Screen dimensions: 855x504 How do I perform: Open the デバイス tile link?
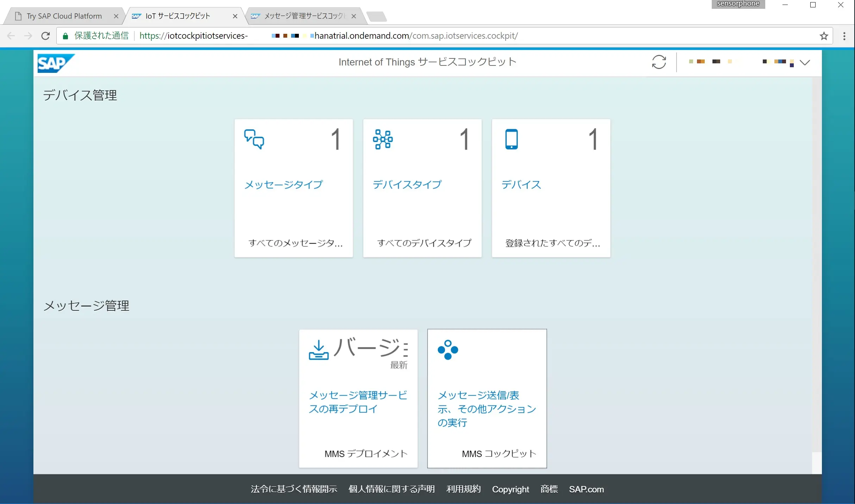click(x=521, y=185)
